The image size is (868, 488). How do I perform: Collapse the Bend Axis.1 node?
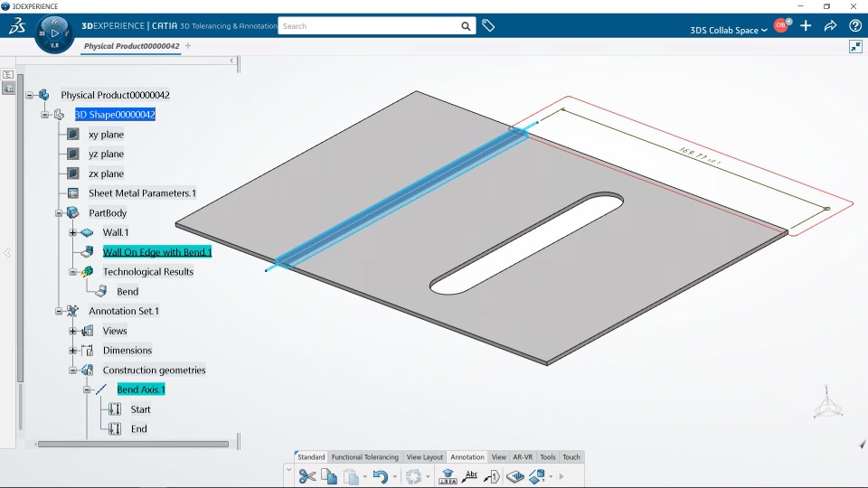(x=87, y=389)
